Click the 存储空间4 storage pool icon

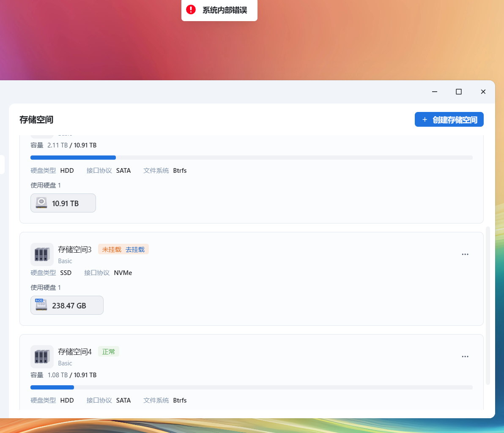pyautogui.click(x=42, y=357)
